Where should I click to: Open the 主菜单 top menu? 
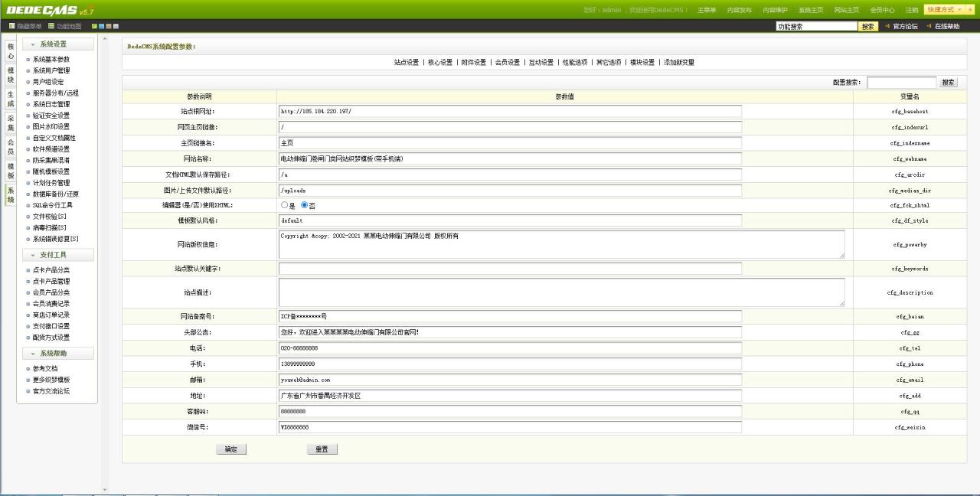coord(707,10)
